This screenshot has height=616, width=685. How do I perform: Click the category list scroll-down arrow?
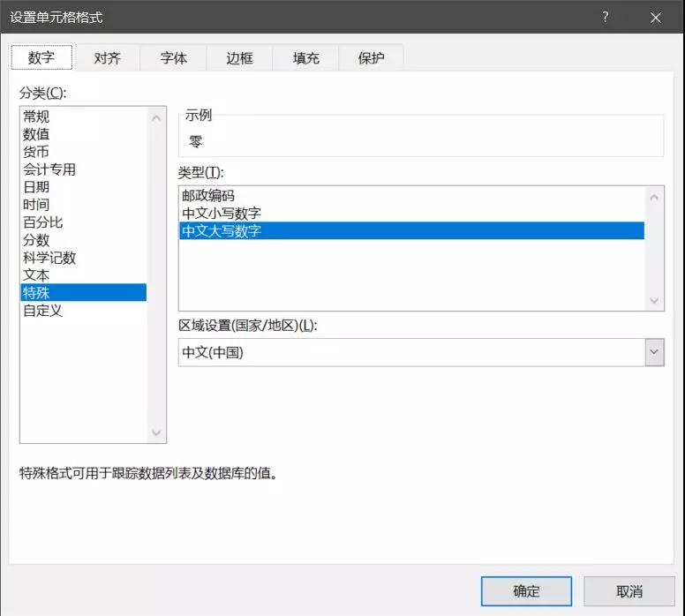pyautogui.click(x=156, y=432)
